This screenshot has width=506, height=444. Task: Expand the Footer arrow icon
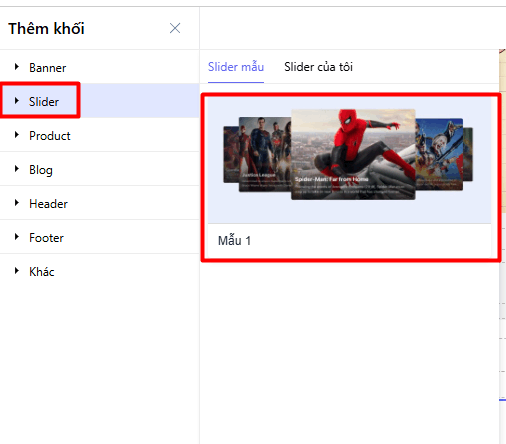coord(17,237)
